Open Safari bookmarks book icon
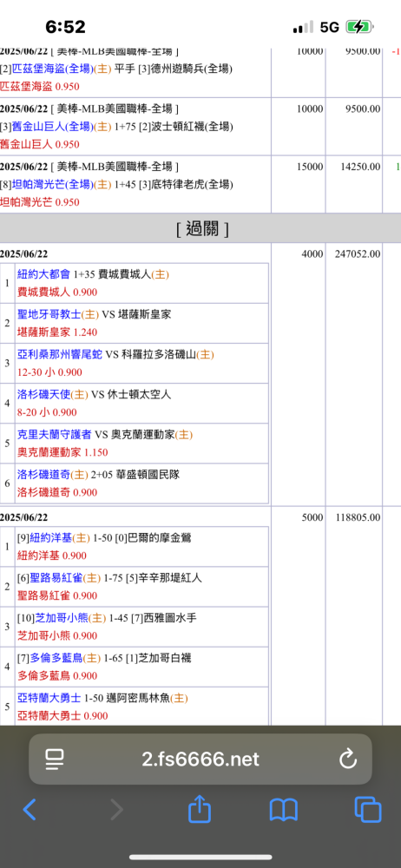This screenshot has height=868, width=401. point(284,810)
